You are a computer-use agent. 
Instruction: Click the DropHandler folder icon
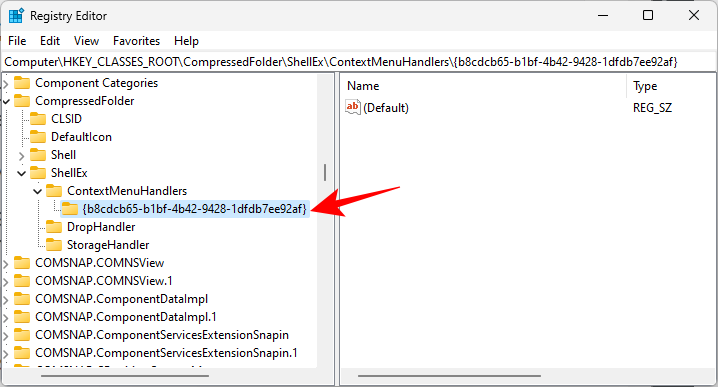[54, 227]
